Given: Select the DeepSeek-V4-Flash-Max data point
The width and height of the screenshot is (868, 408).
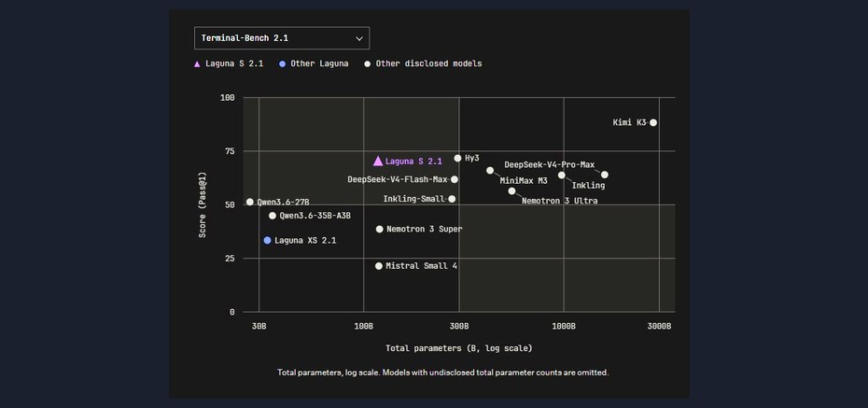Looking at the screenshot, I should [x=455, y=179].
